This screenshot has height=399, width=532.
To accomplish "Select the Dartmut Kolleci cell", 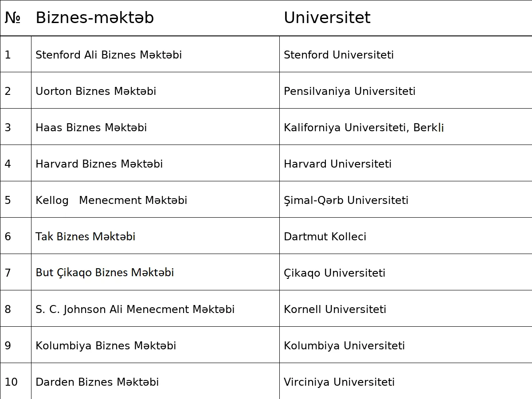I will click(x=325, y=237).
